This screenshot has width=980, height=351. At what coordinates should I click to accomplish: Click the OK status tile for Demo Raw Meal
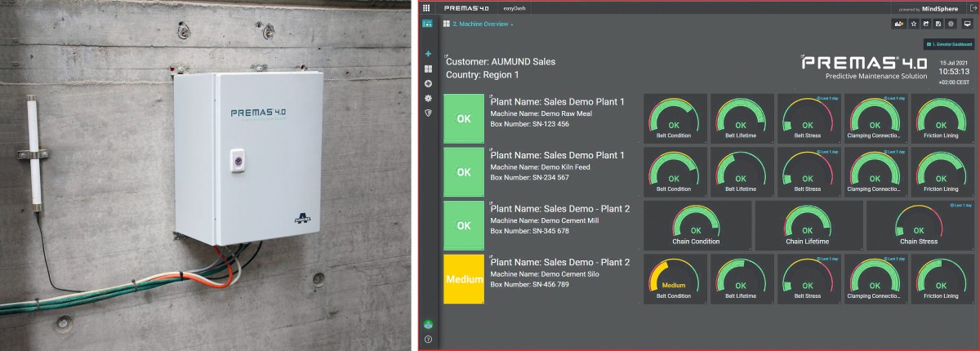[464, 118]
